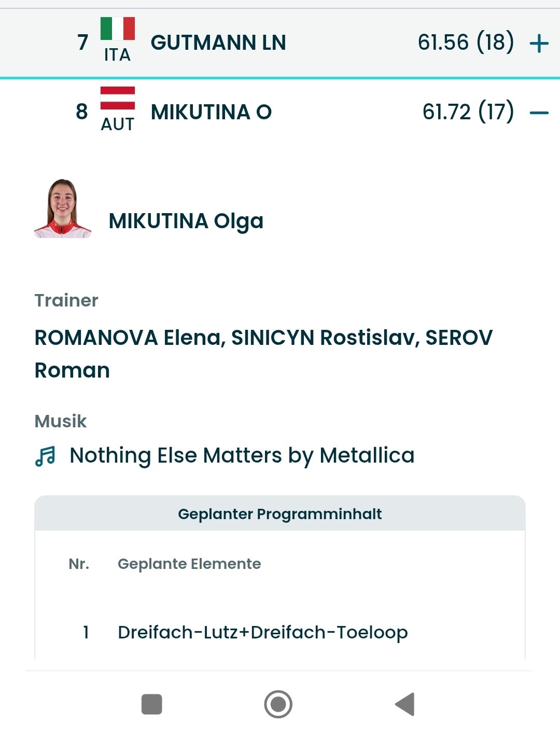Expand the GUTMANN LN row with plus icon

539,43
